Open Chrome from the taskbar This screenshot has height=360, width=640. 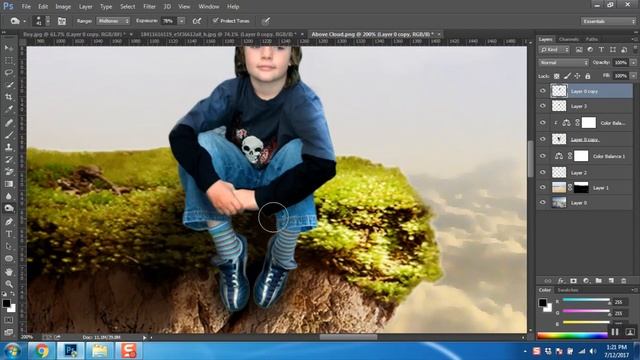(x=41, y=351)
